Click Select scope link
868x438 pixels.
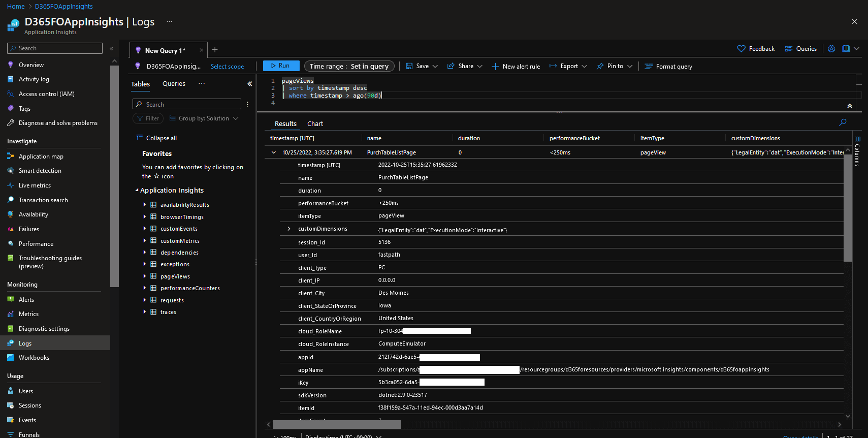(x=227, y=67)
